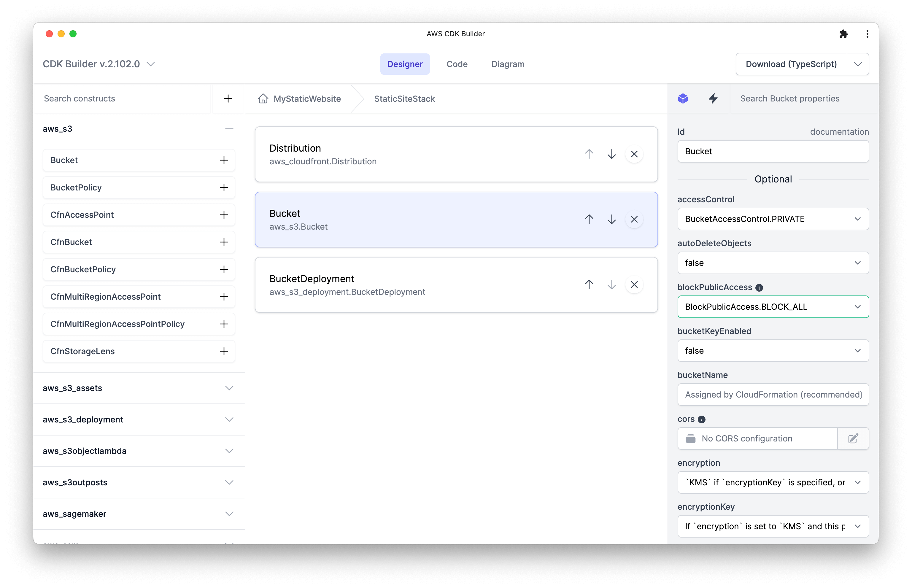Image resolution: width=912 pixels, height=588 pixels.
Task: Open the accessControl dropdown
Action: click(773, 219)
